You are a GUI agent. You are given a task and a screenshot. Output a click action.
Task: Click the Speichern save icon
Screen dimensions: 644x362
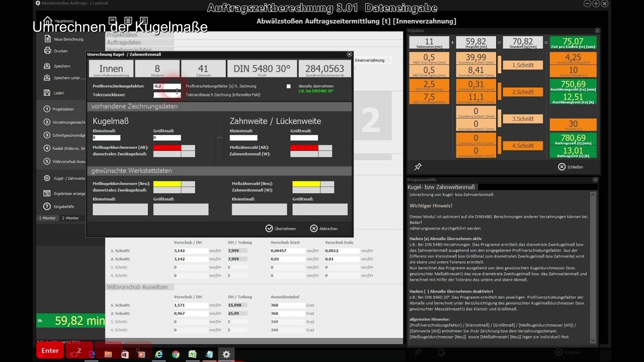coord(47,66)
